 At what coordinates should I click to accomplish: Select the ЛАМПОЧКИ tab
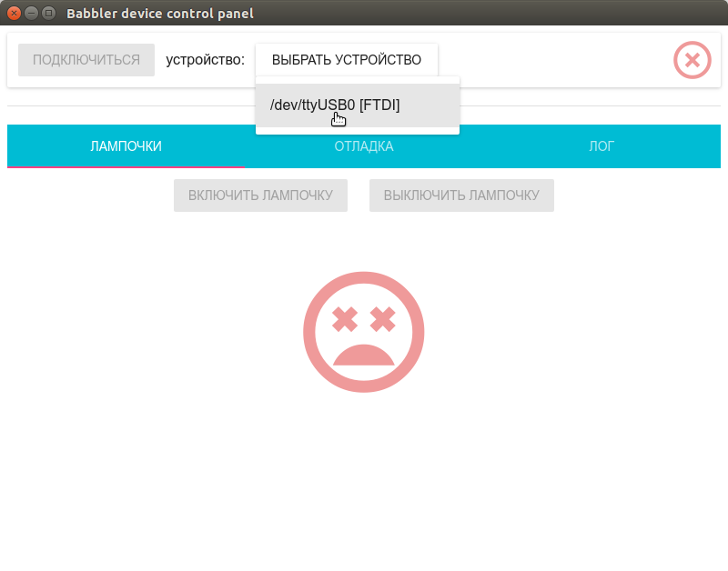tap(125, 145)
